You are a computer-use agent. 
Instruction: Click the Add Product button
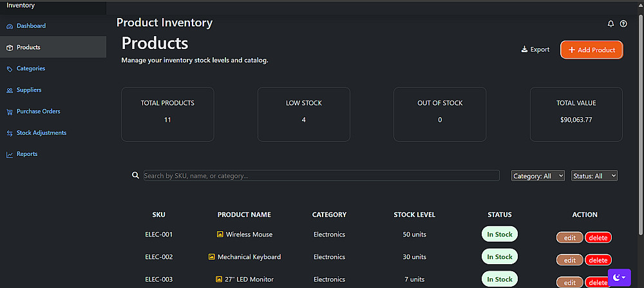click(x=591, y=50)
